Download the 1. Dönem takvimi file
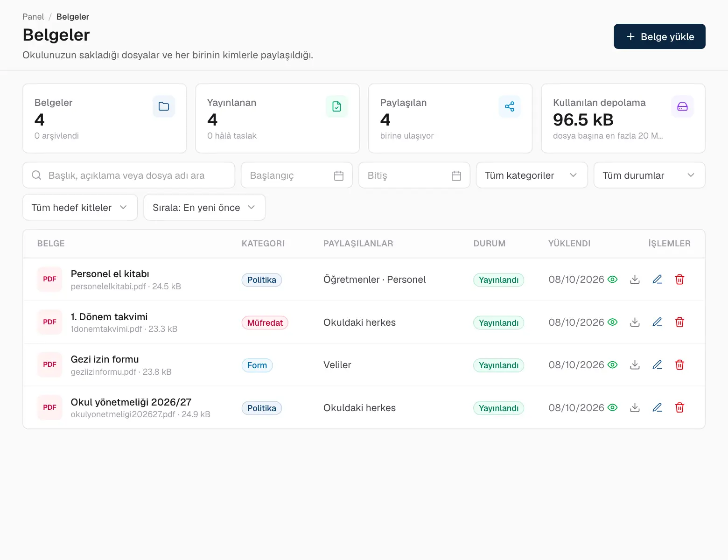The height and width of the screenshot is (560, 728). tap(635, 322)
